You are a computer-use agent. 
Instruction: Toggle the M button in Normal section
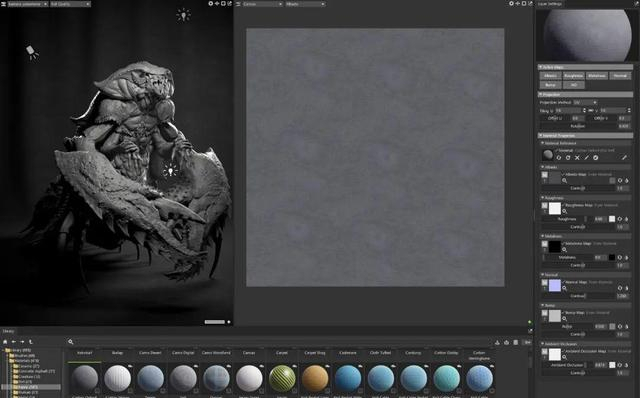(x=544, y=282)
